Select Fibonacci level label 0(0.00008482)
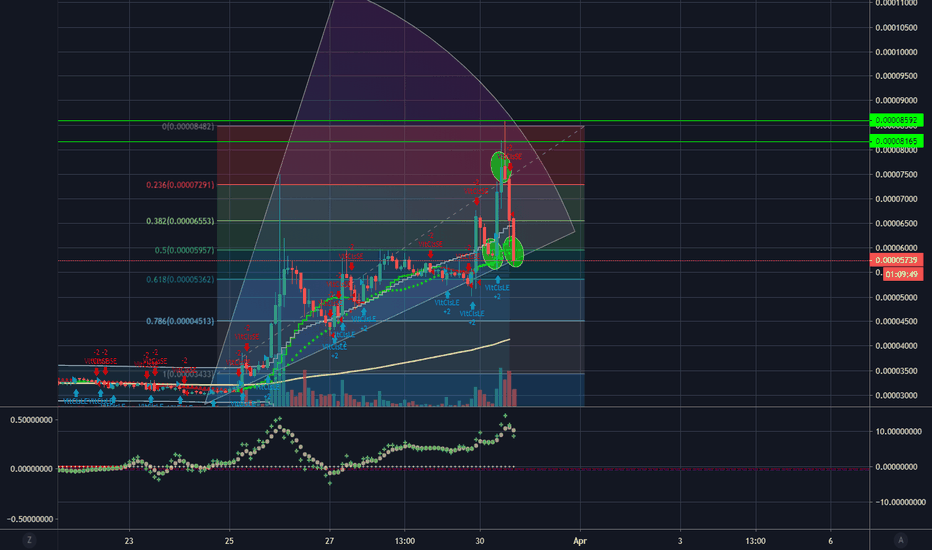This screenshot has height=550, width=932. pos(188,127)
